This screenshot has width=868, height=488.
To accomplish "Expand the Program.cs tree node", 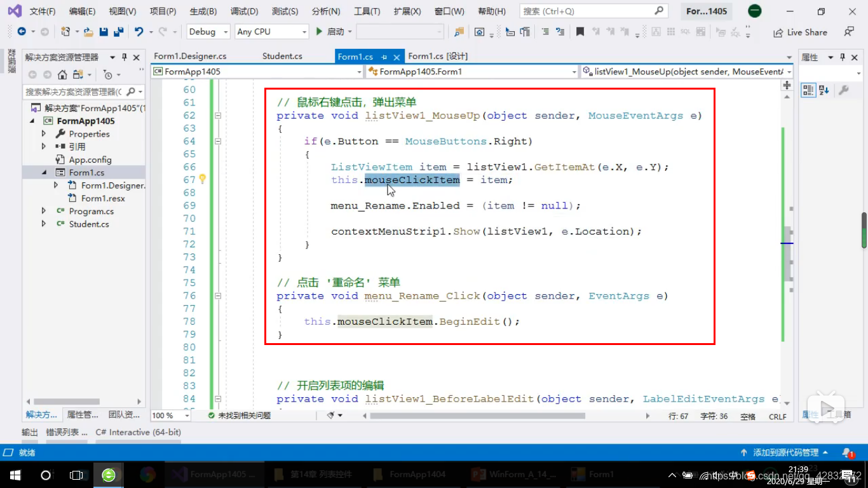I will tap(44, 210).
